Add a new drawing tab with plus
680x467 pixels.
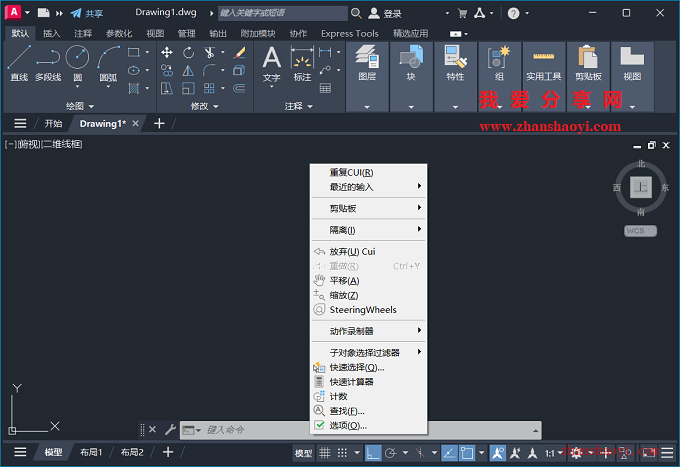[159, 124]
